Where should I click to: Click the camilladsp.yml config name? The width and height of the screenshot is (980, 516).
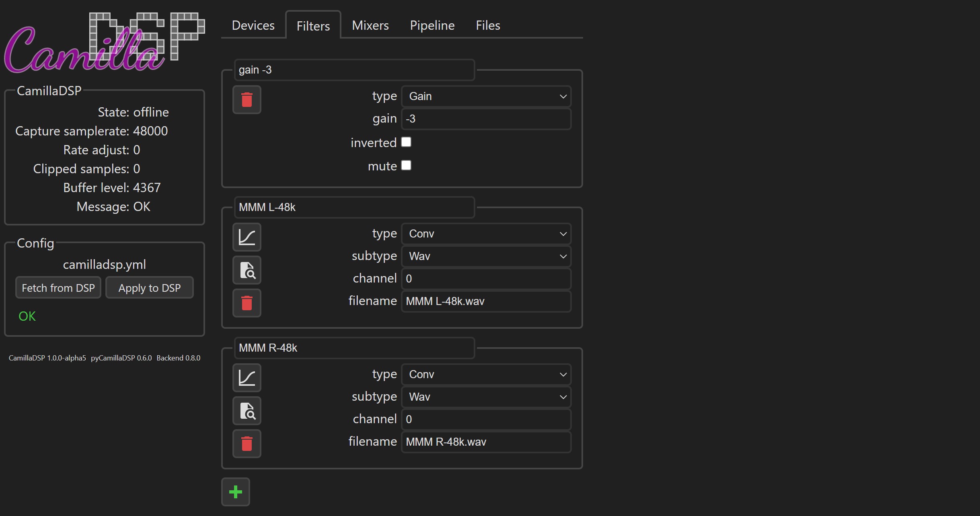(x=105, y=264)
